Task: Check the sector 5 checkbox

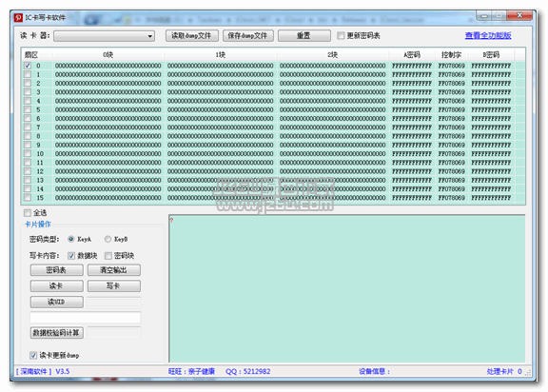Action: pyautogui.click(x=28, y=109)
